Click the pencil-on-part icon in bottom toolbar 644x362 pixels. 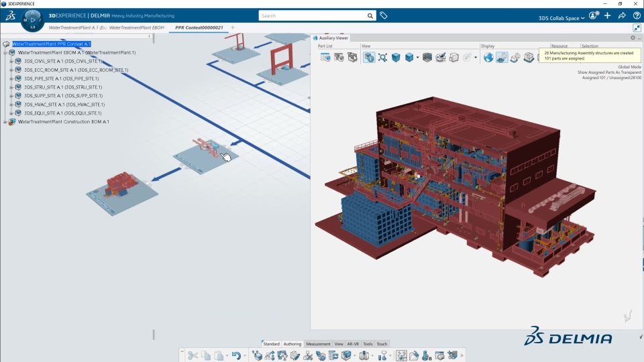(x=295, y=355)
